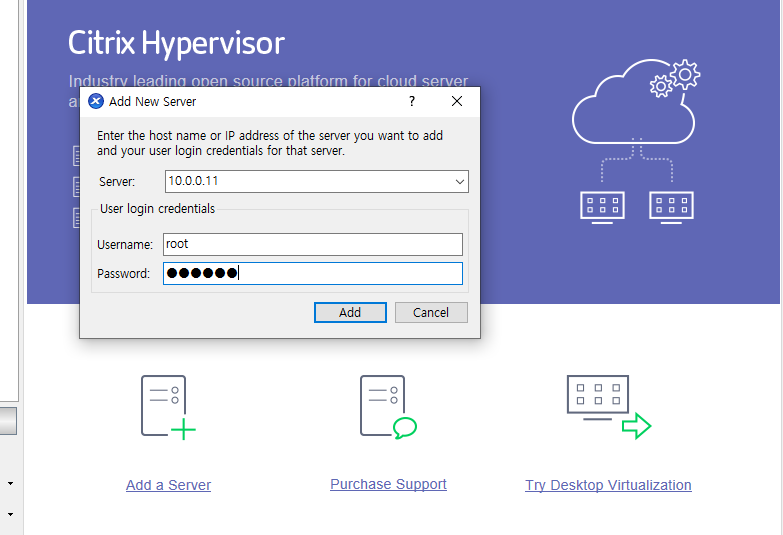Click the Password: label

[x=123, y=273]
